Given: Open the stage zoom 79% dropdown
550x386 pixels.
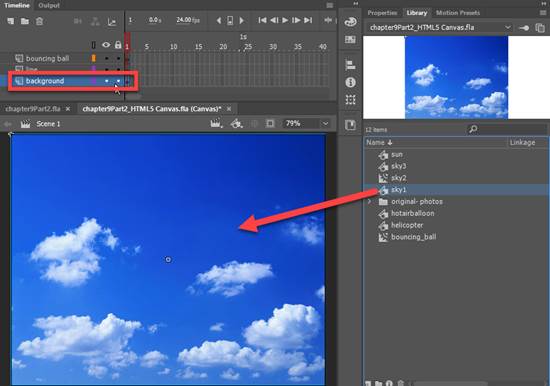Looking at the screenshot, I should point(325,124).
